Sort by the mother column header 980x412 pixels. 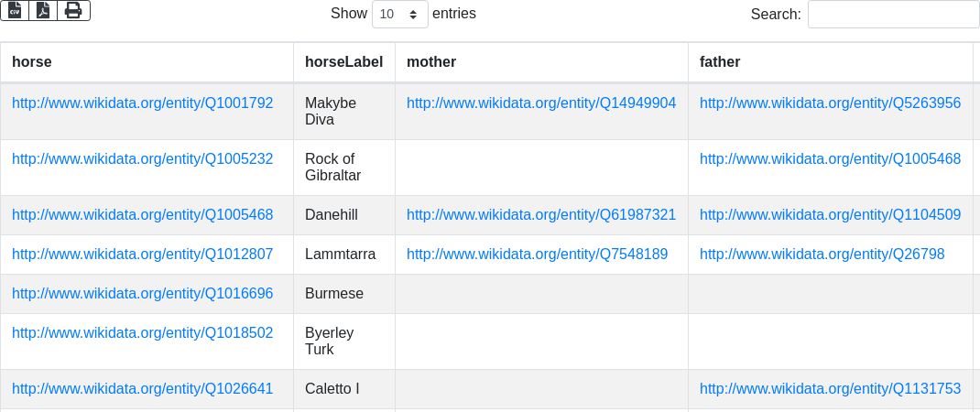(x=431, y=62)
